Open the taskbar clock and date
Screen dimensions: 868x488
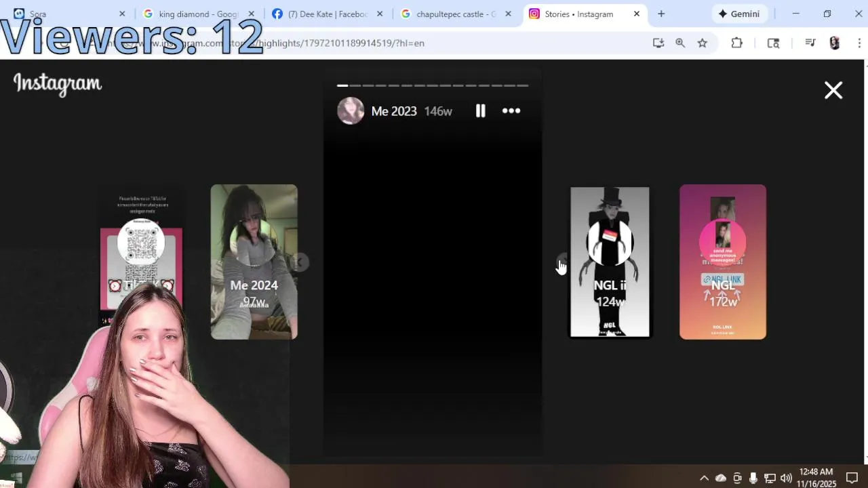pos(816,478)
